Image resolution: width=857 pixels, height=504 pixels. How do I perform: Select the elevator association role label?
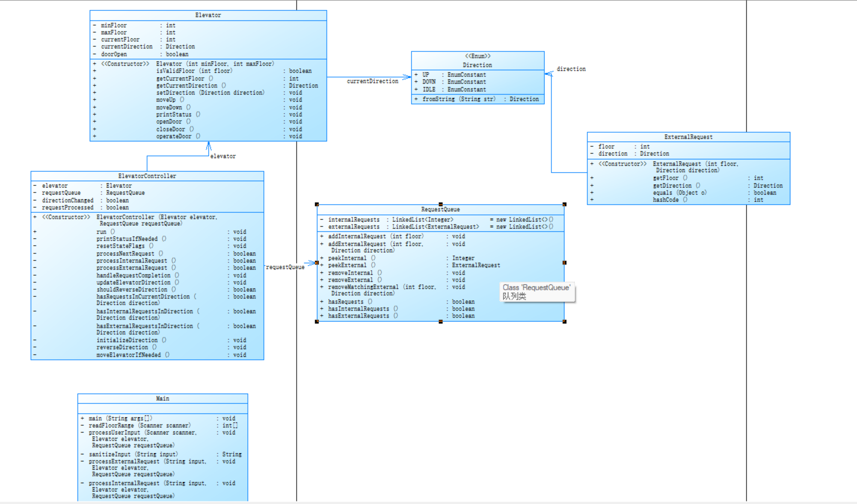tap(223, 156)
